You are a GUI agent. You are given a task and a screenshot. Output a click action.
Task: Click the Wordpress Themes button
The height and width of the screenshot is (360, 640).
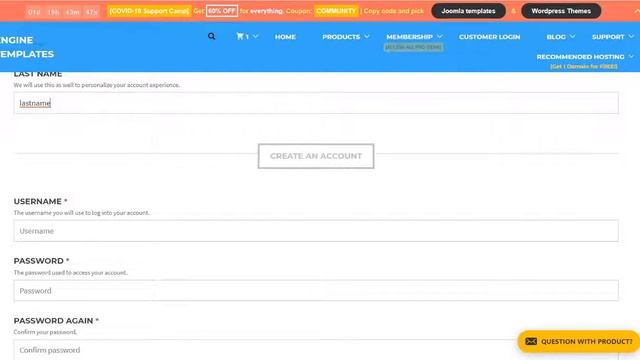click(561, 11)
